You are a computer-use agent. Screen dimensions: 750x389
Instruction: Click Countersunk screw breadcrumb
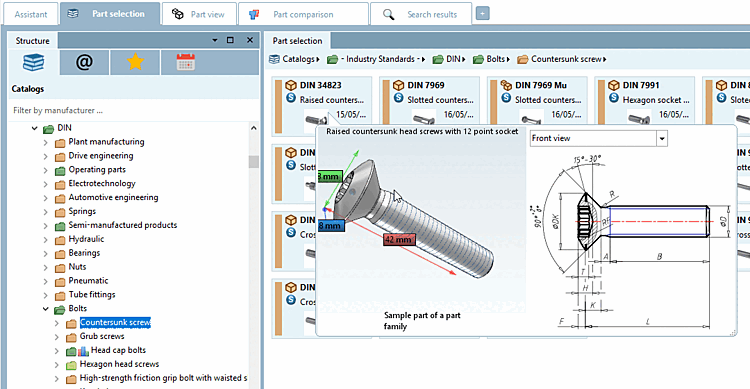(x=566, y=59)
